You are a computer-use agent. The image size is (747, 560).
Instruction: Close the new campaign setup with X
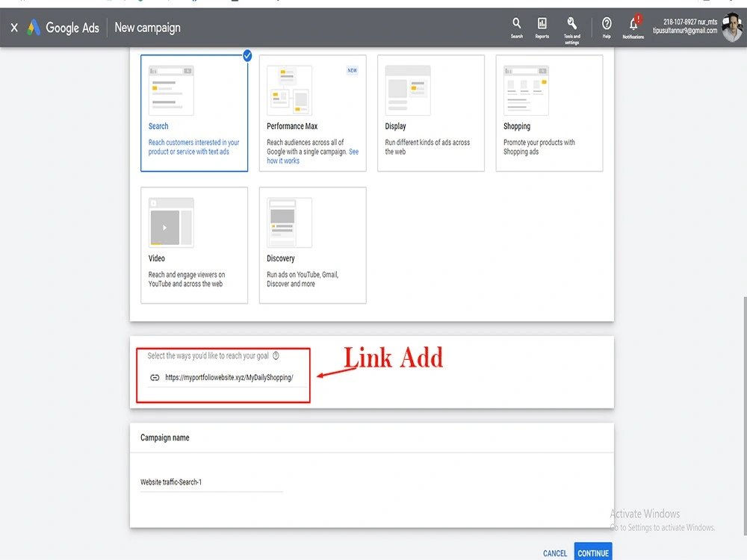point(14,28)
